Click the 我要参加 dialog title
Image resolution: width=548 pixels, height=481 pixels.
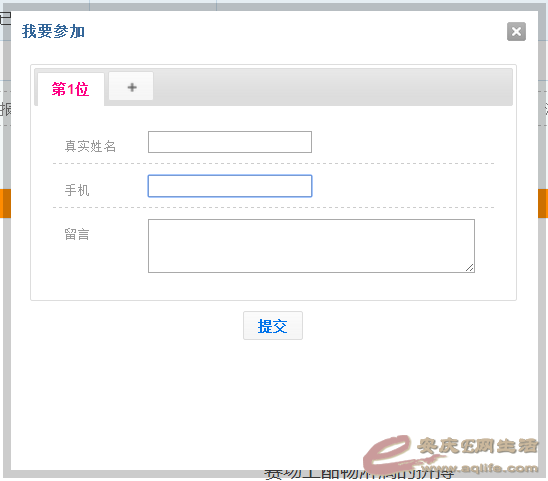[x=53, y=31]
